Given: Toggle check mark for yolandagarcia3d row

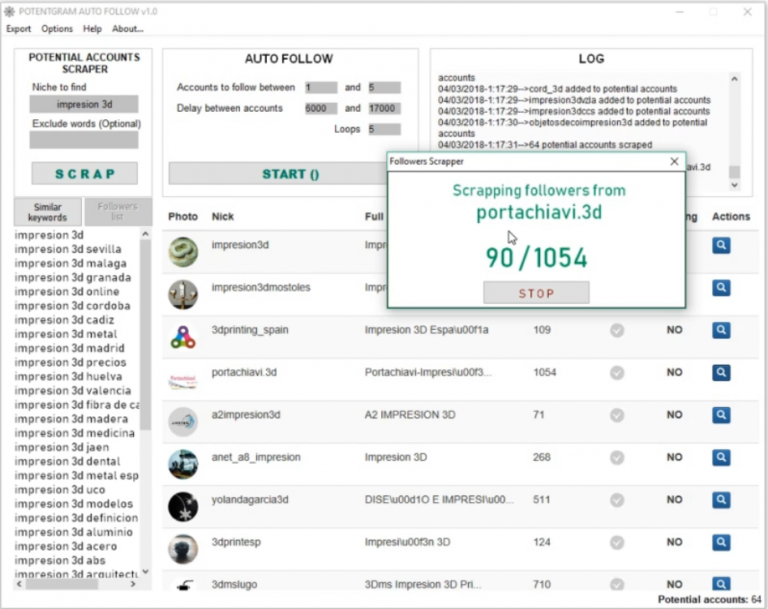Looking at the screenshot, I should click(617, 500).
